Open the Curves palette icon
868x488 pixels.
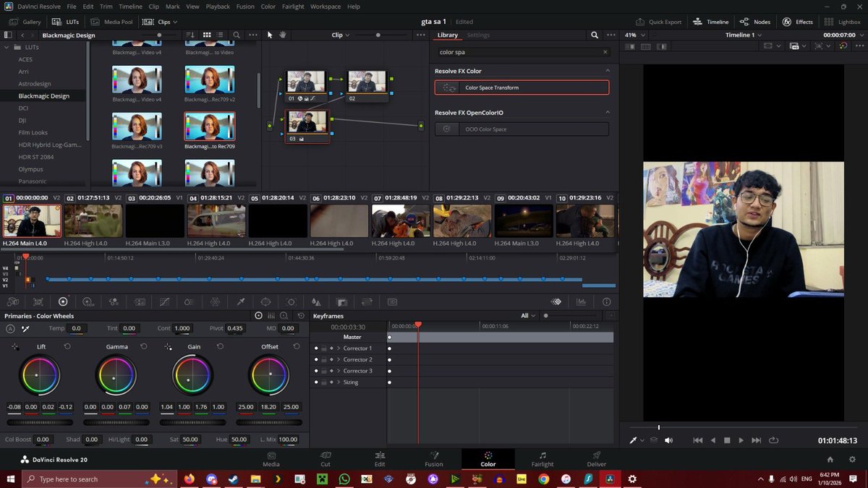pyautogui.click(x=164, y=301)
